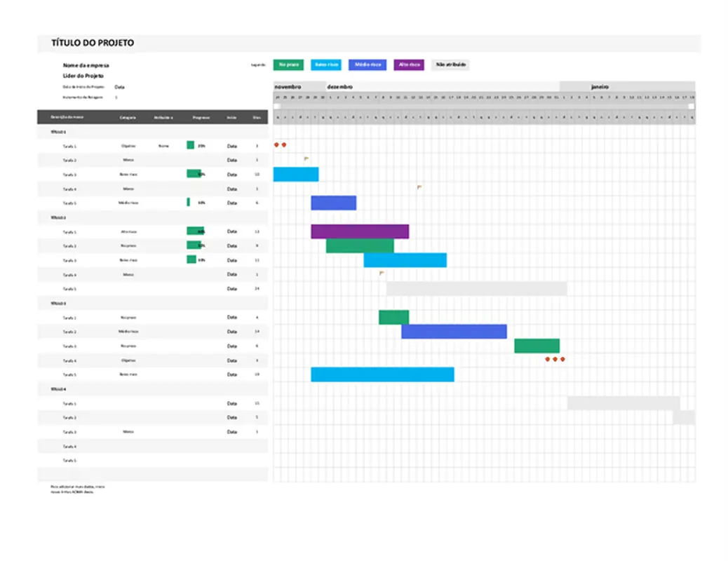Click the Data field for the project start date

121,87
